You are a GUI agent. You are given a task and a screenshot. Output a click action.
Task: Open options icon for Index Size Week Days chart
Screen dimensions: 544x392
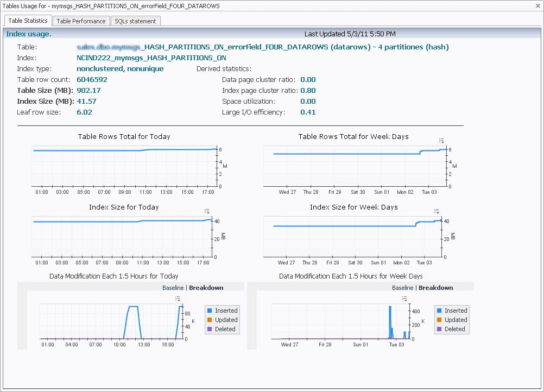coord(437,211)
